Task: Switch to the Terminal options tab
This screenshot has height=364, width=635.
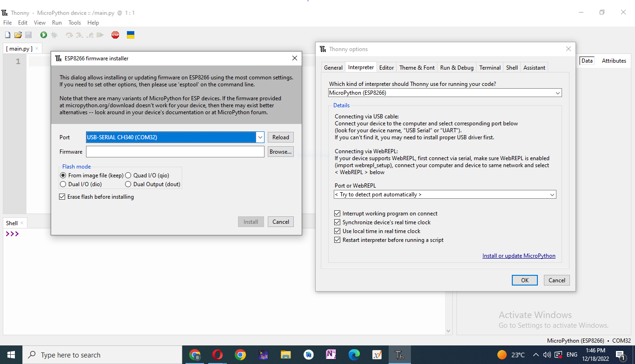Action: (x=490, y=67)
